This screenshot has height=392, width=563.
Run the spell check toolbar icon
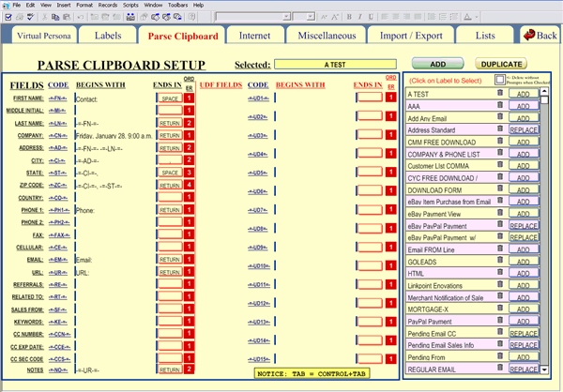coord(31,17)
